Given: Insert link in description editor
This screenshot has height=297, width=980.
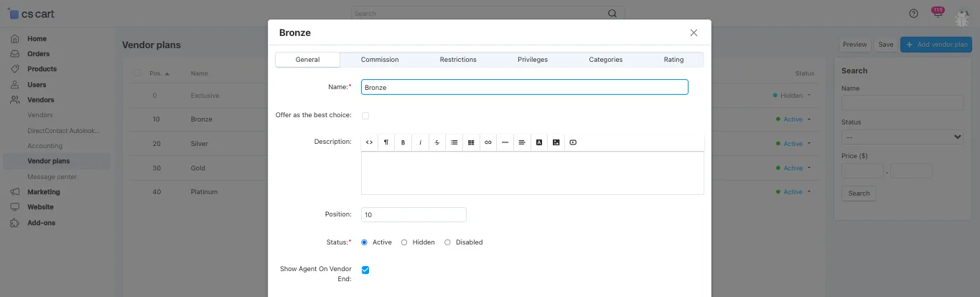Looking at the screenshot, I should click(x=488, y=142).
